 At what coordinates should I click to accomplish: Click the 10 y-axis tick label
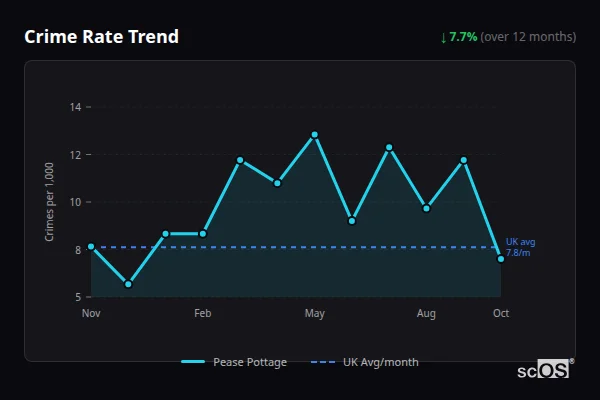75,202
